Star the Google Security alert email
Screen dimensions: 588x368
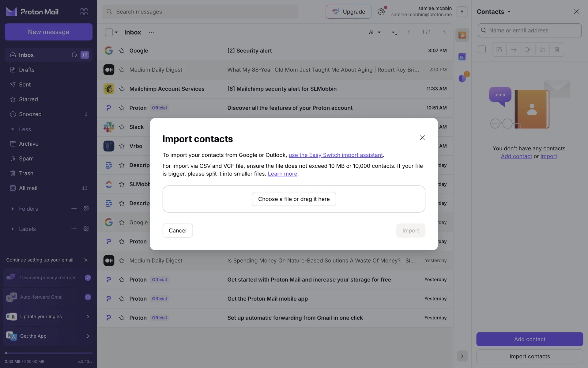click(122, 51)
